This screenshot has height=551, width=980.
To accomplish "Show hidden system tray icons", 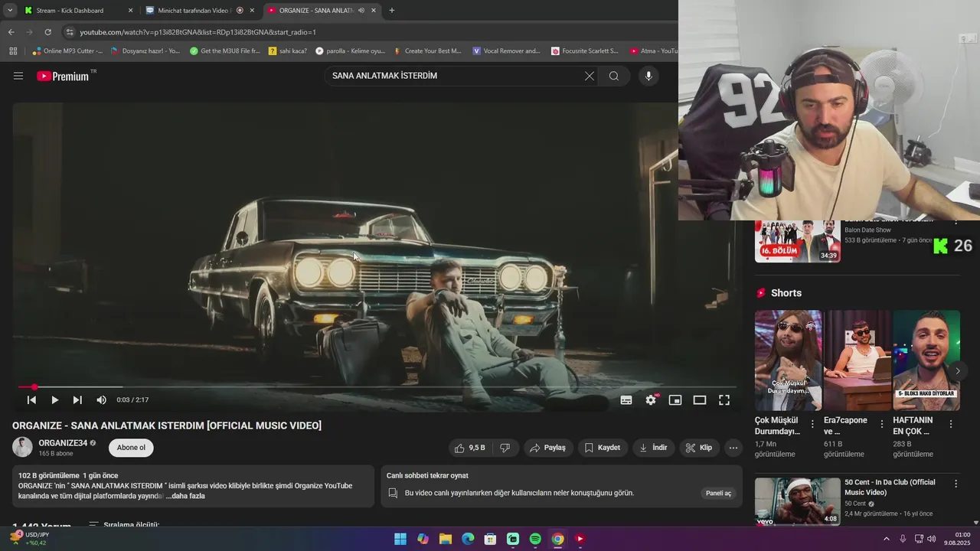I will click(887, 539).
